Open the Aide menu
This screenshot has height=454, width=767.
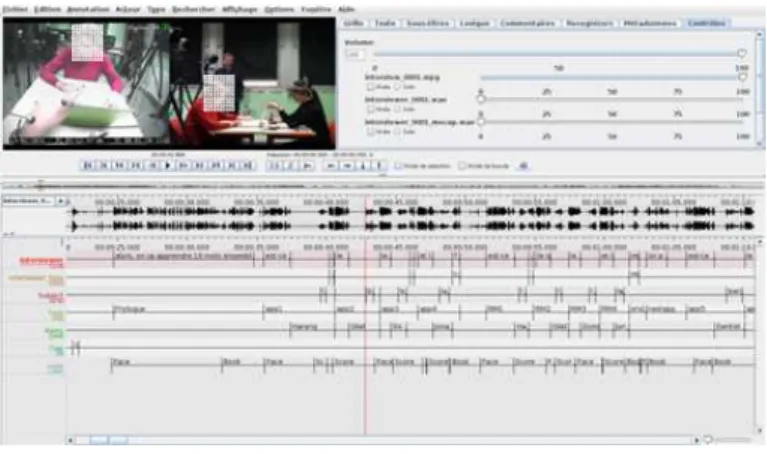(346, 9)
